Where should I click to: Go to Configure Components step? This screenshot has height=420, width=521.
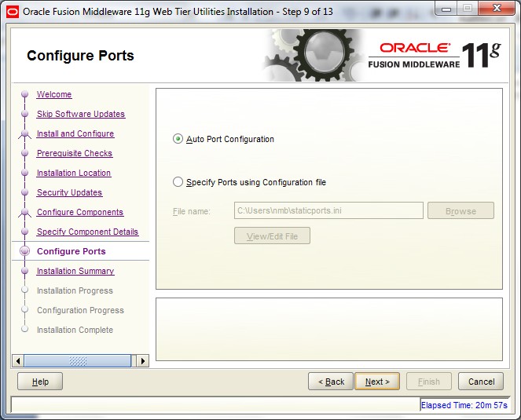coord(80,212)
